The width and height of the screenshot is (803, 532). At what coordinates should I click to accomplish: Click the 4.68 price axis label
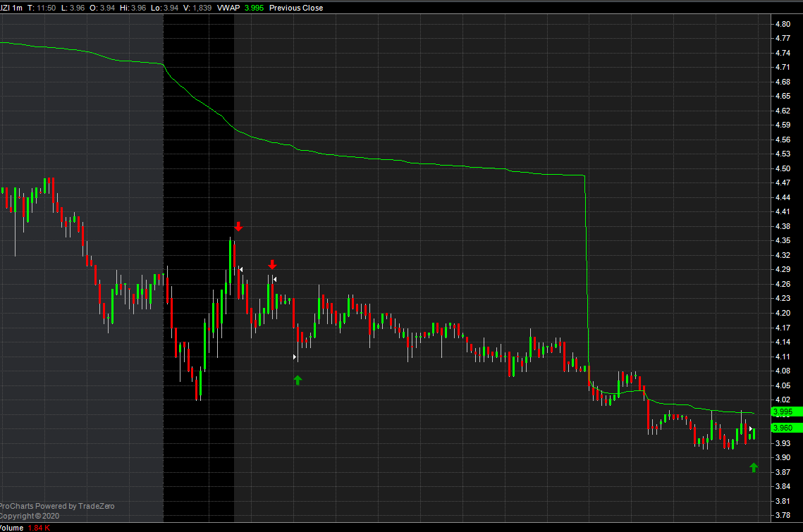[783, 82]
